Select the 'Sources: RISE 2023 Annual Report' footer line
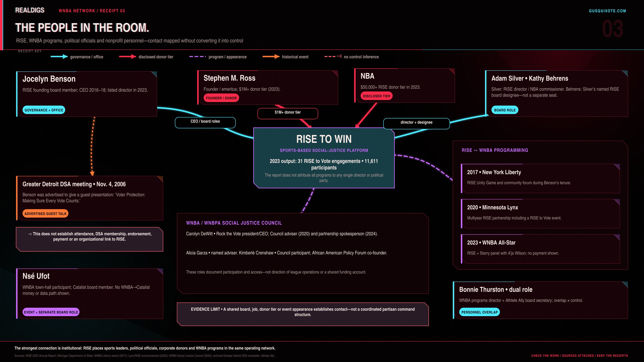The image size is (644, 362). click(144, 356)
